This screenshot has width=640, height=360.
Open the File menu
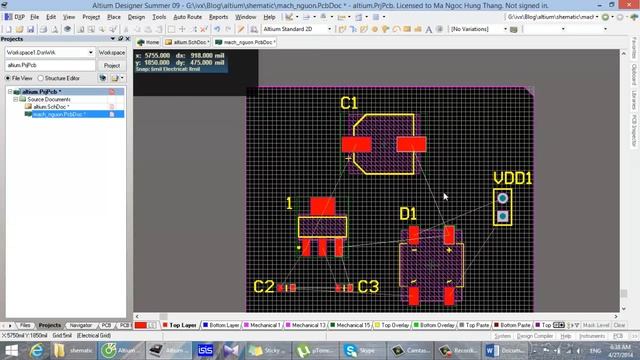pos(35,17)
